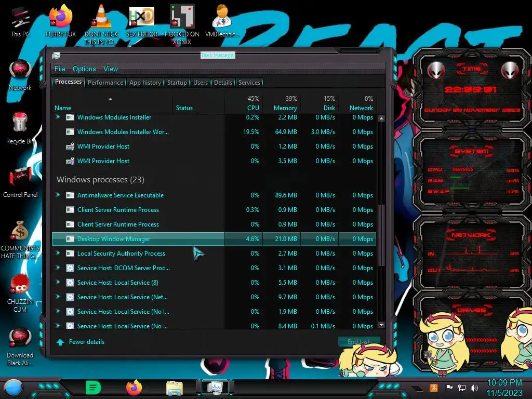
Task: Click the End task button
Action: 359,342
